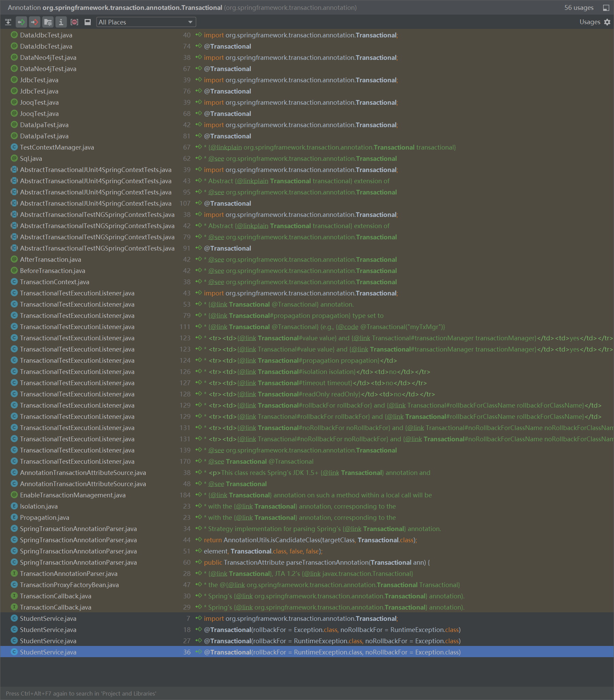This screenshot has width=614, height=700.
Task: Click the @see link in Sql.java row
Action: click(216, 158)
